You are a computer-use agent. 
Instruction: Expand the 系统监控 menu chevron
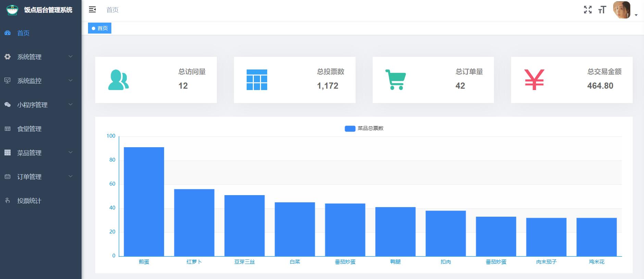pos(71,81)
